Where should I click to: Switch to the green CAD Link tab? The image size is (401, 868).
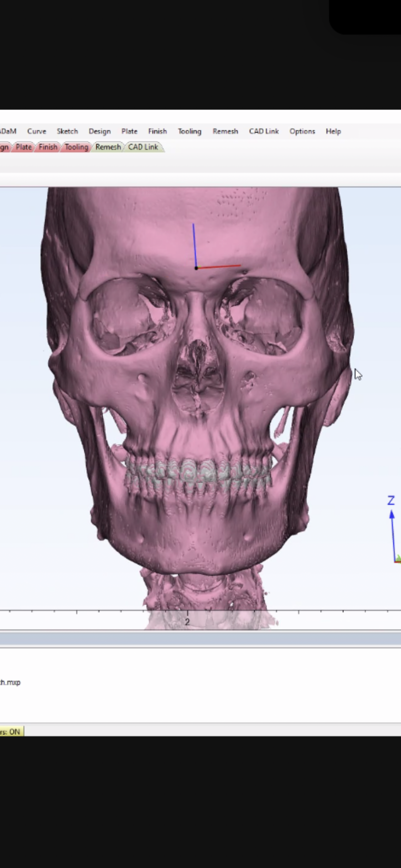[143, 147]
